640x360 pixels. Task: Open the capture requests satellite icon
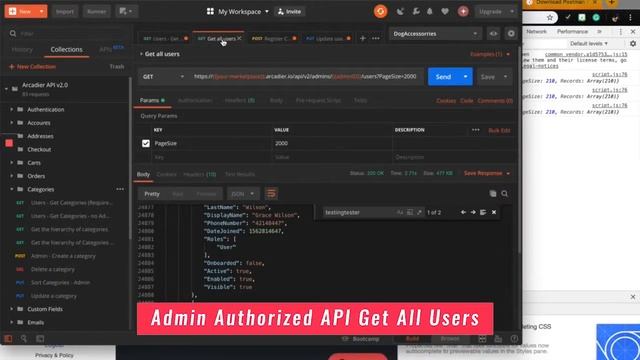400,11
